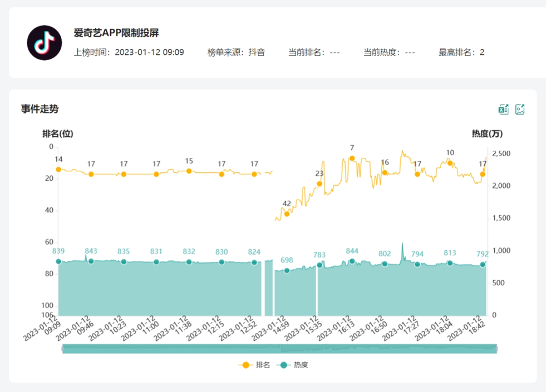Export chart data to Excel
This screenshot has width=546, height=392.
coord(504,109)
